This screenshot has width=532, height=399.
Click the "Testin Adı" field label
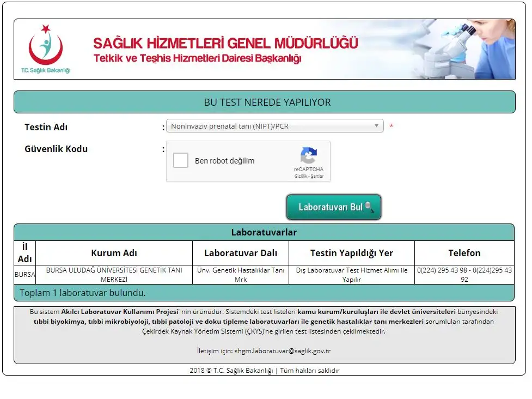click(46, 127)
